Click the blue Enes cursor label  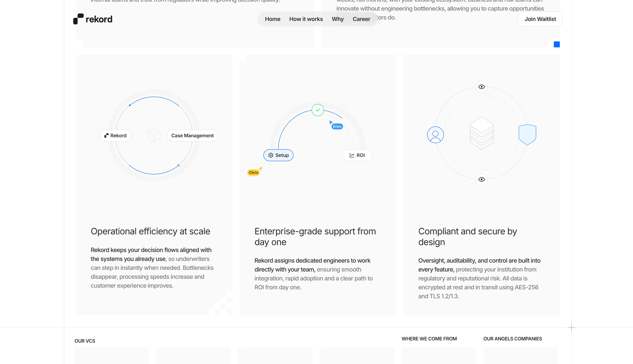click(x=337, y=126)
